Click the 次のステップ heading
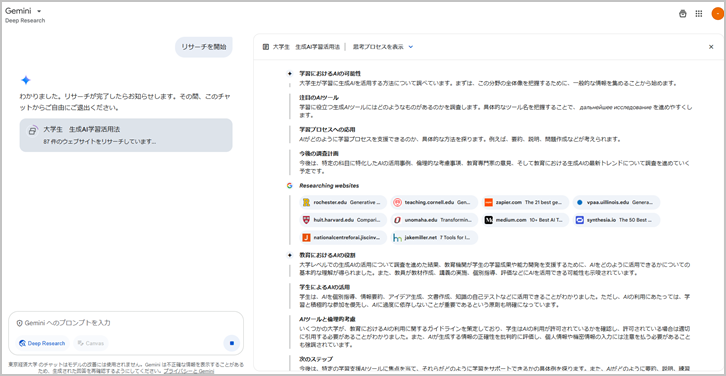Viewport: 726px width, 376px height. click(316, 359)
